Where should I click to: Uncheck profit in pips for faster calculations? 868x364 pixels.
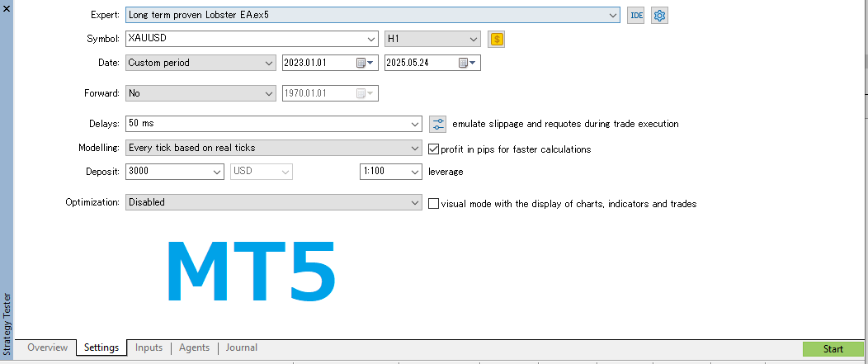pos(433,149)
